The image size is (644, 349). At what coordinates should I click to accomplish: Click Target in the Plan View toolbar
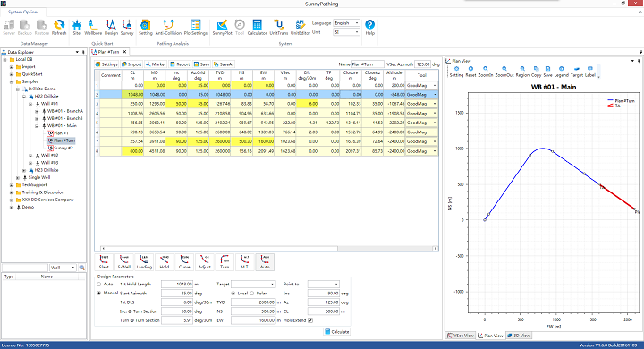click(x=577, y=72)
